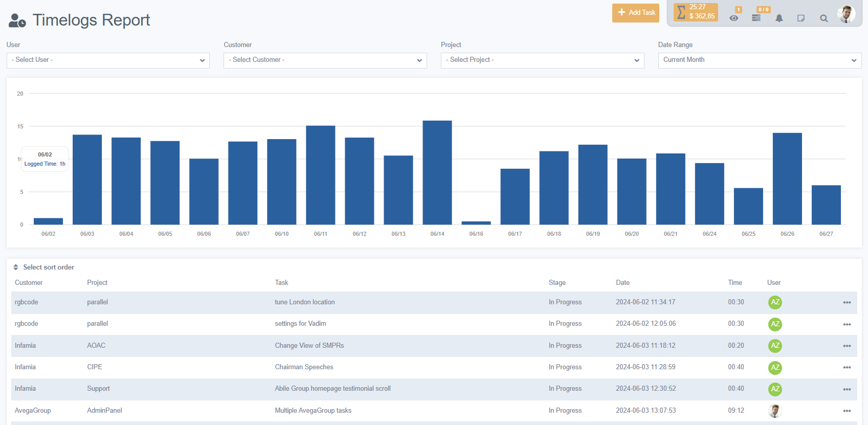868x425 pixels.
Task: Open row options for tune London location
Action: [x=847, y=302]
